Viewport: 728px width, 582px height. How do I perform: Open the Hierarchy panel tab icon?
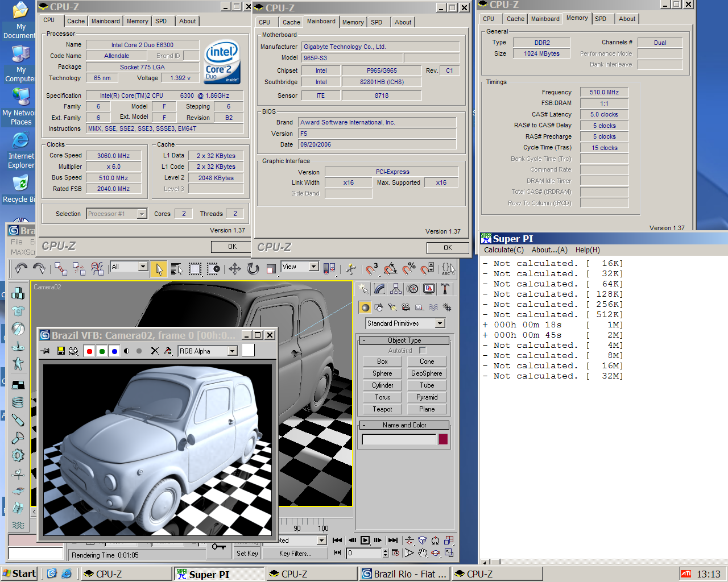(396, 289)
